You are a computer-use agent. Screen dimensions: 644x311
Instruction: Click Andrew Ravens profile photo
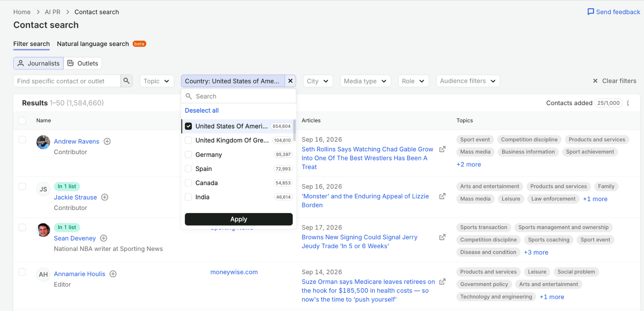(x=43, y=142)
